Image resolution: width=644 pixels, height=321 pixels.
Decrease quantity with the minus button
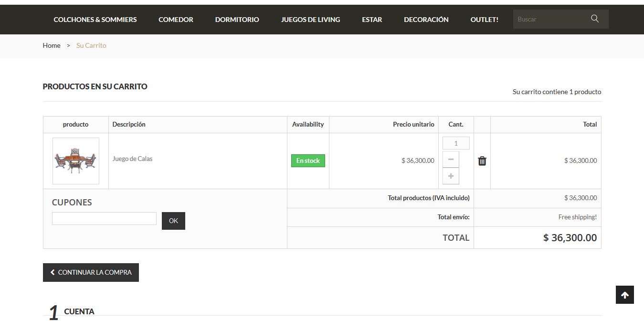tap(451, 159)
